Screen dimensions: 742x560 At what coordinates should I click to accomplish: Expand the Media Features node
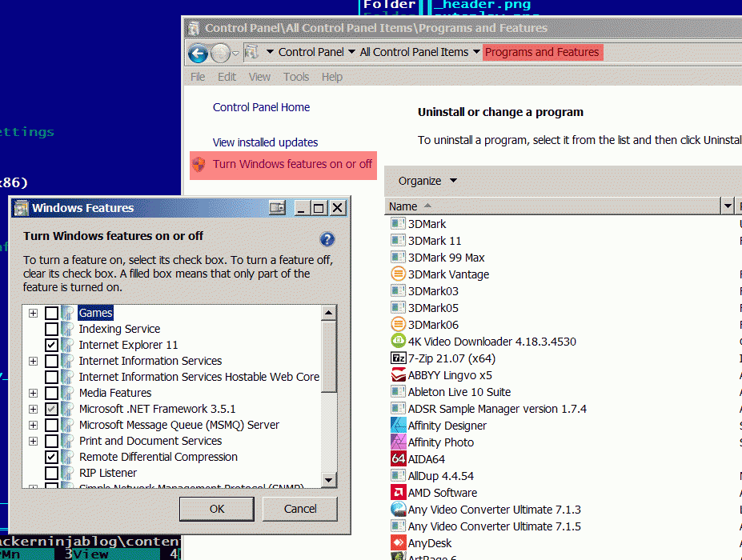(33, 393)
